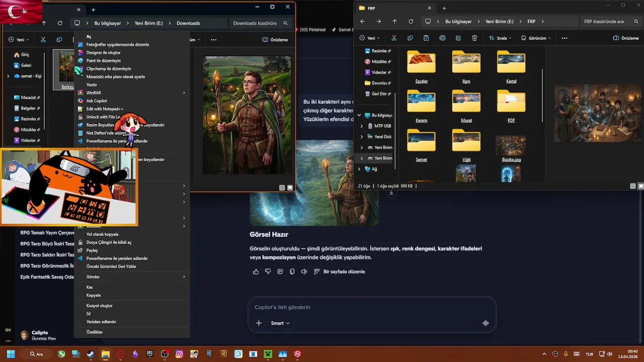
Task: Choose Özellikler at bottom of context menu
Action: (x=95, y=332)
